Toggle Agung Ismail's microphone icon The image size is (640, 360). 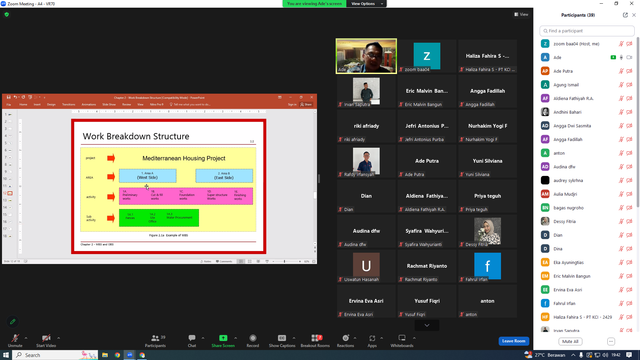tap(621, 85)
